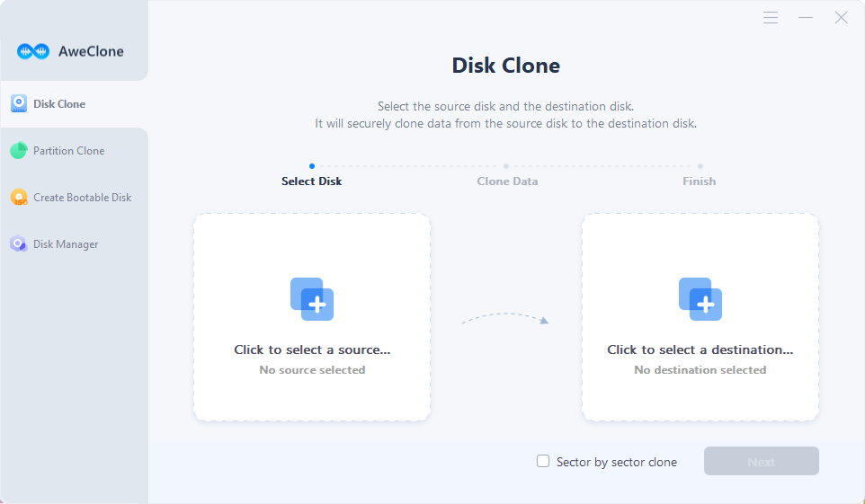Click 'Click to select a destination...' text

(700, 349)
